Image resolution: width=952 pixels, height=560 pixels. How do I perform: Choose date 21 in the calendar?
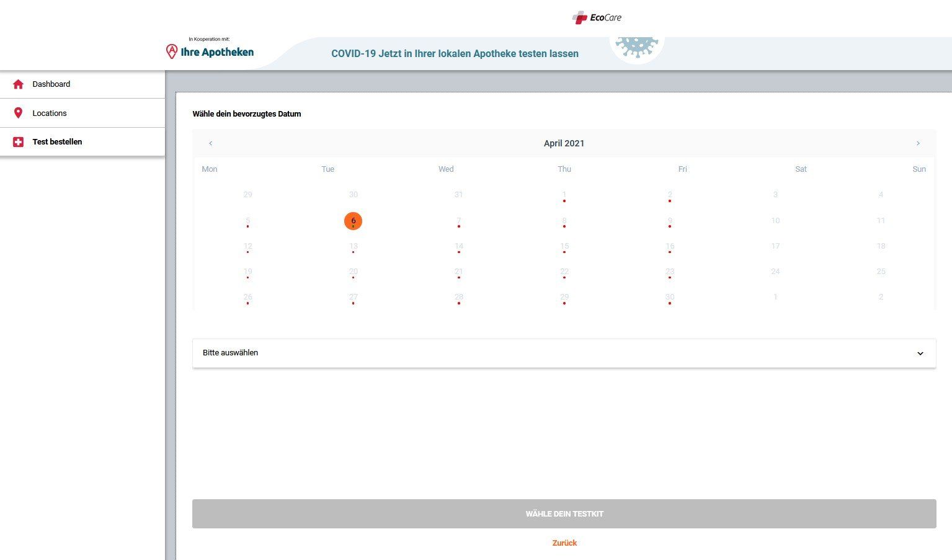click(x=459, y=272)
